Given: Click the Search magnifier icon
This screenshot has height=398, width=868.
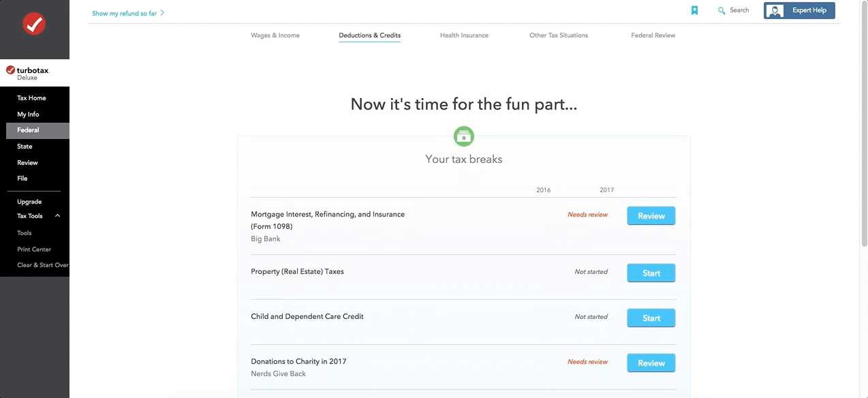Looking at the screenshot, I should pyautogui.click(x=722, y=11).
